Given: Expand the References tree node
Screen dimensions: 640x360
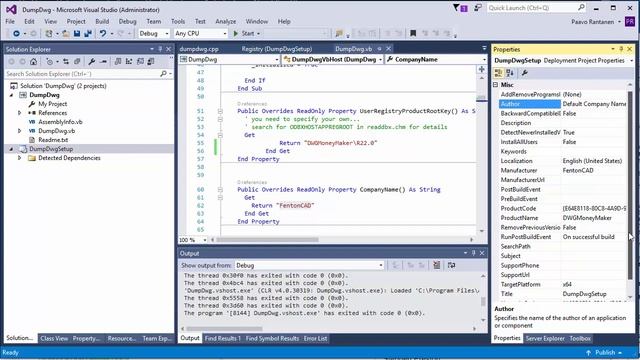Looking at the screenshot, I should tap(19, 113).
